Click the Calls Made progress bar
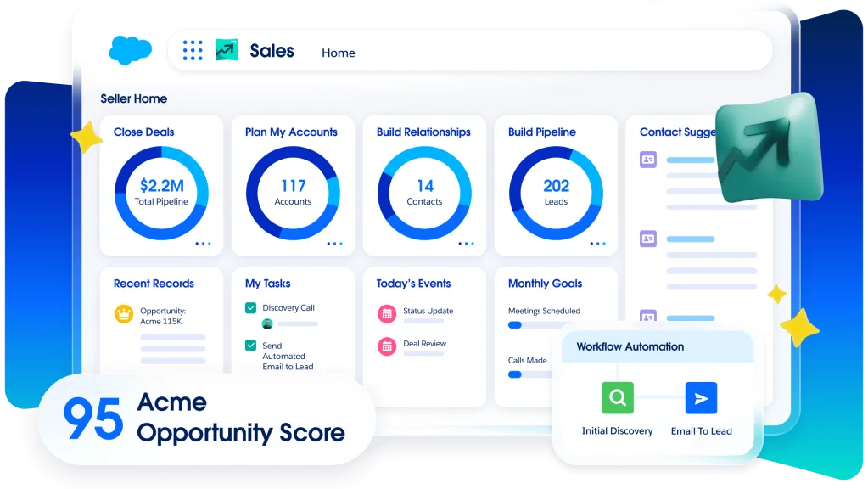868x489 pixels. (529, 374)
